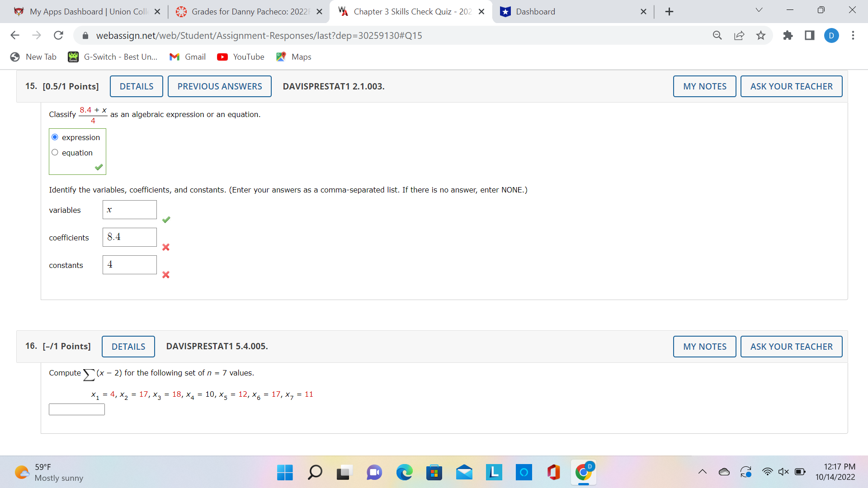Click Previous Answers button for question 15

[219, 86]
